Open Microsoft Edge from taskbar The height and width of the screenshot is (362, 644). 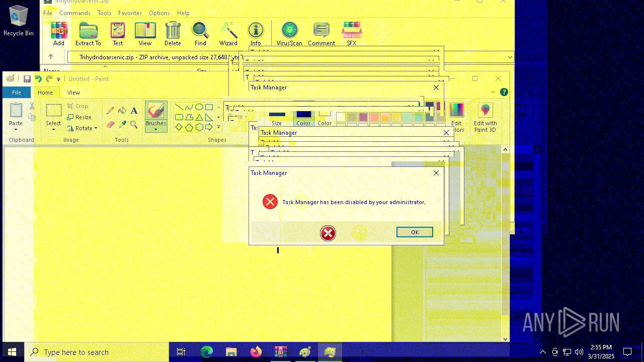point(207,352)
